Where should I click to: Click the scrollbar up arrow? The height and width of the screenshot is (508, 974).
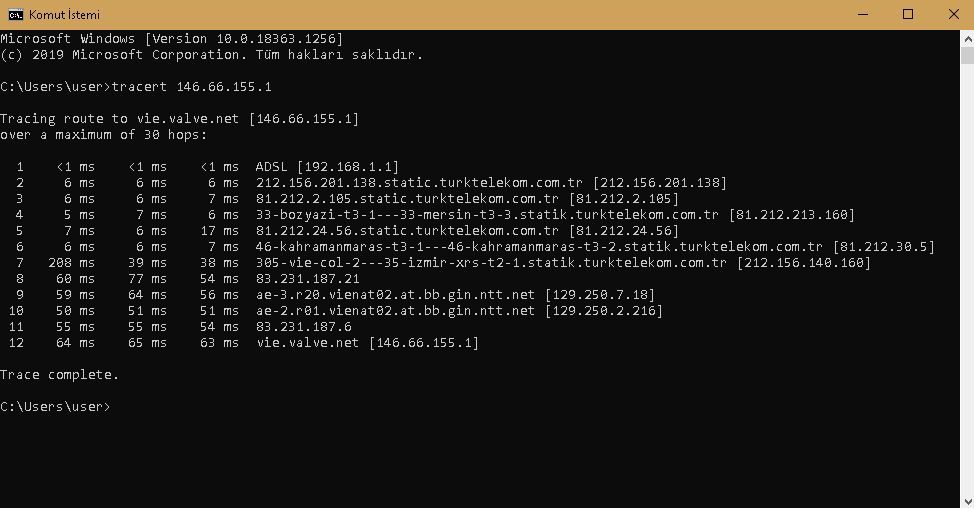pos(967,39)
